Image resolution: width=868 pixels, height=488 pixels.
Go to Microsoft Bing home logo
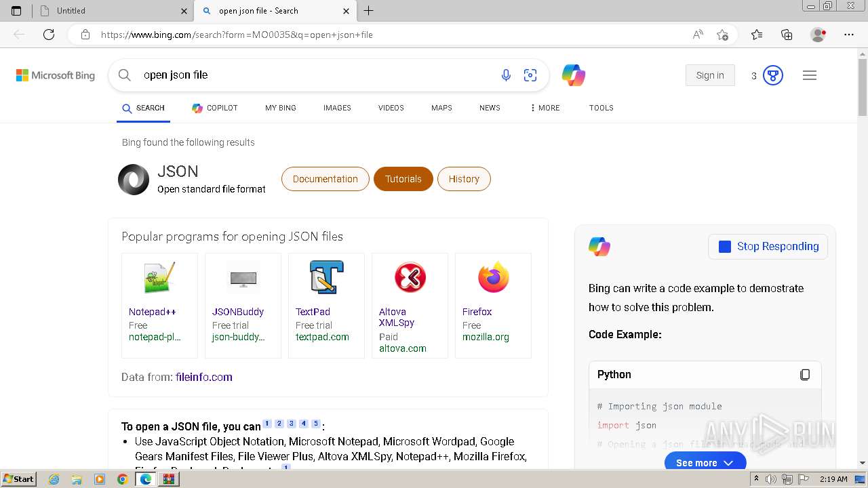coord(56,75)
